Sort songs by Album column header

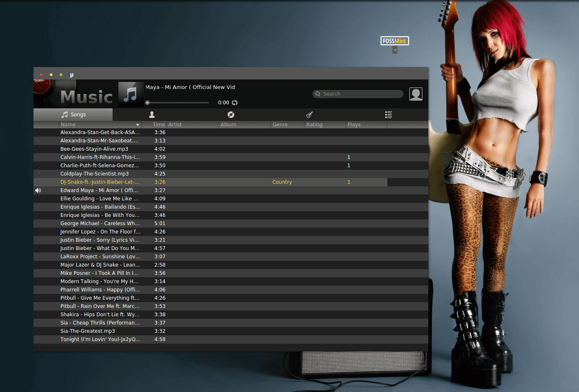[x=245, y=125]
